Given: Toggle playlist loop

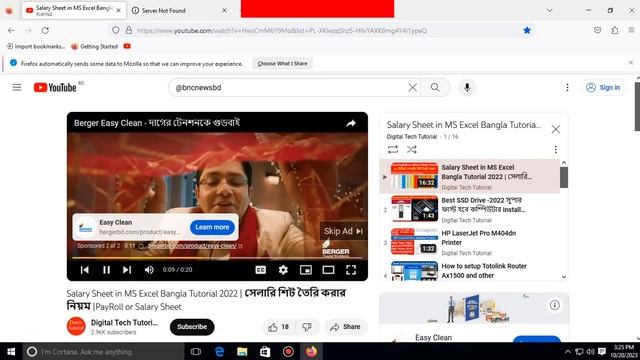Looking at the screenshot, I should point(393,149).
